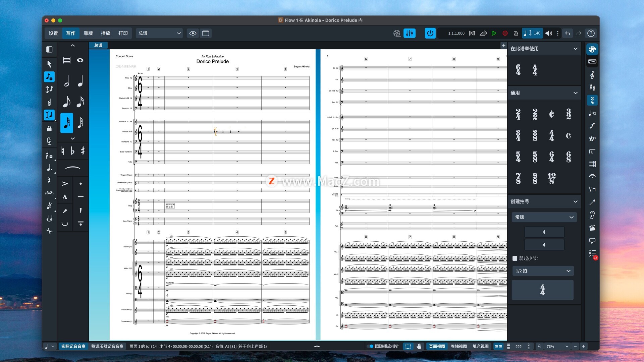Select the staccato dot articulation
This screenshot has width=644, height=362.
coord(80,184)
